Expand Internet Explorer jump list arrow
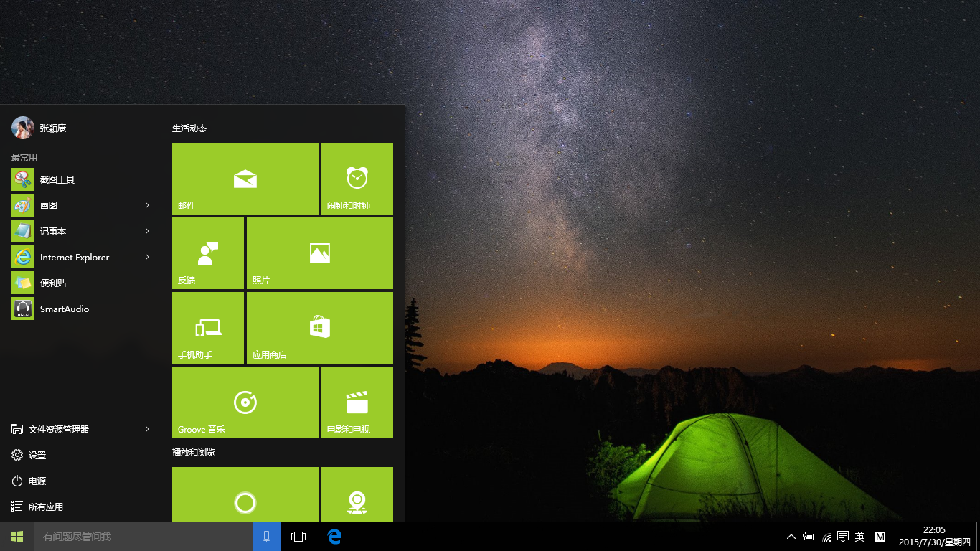980x551 pixels. coord(147,257)
